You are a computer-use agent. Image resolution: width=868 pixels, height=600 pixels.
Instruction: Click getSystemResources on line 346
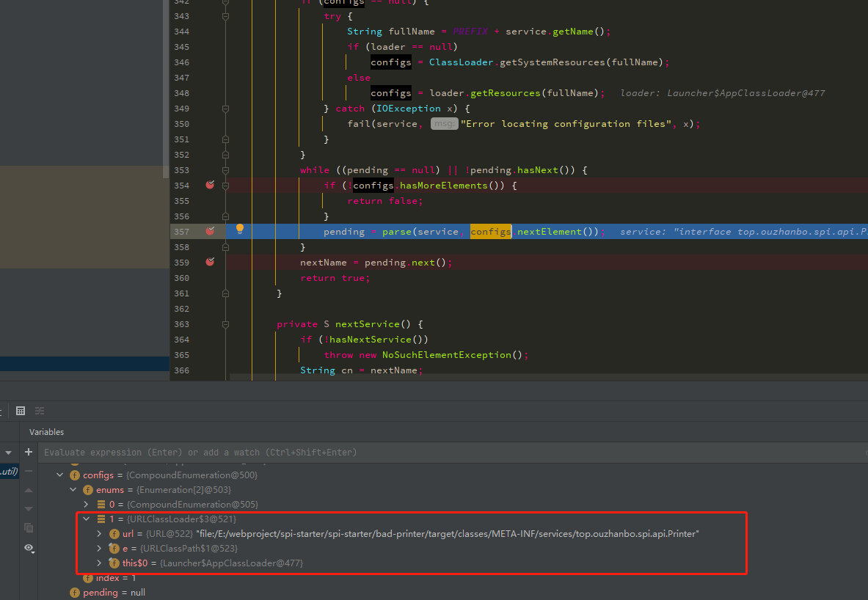click(x=552, y=62)
